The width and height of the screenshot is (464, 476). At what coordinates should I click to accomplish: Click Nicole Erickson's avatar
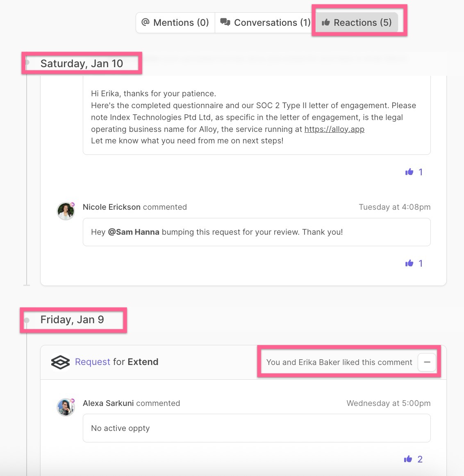tap(66, 211)
